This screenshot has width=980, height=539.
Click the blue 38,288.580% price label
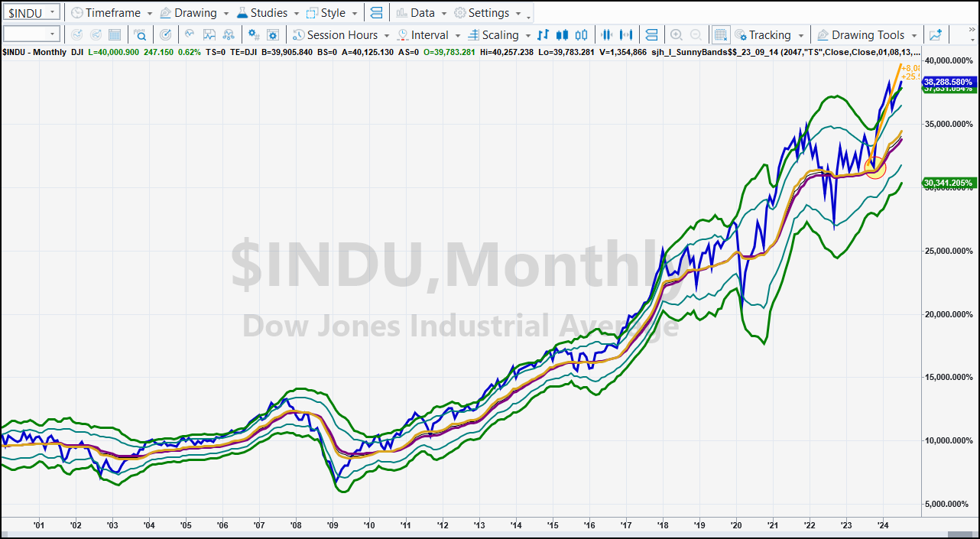tap(948, 81)
